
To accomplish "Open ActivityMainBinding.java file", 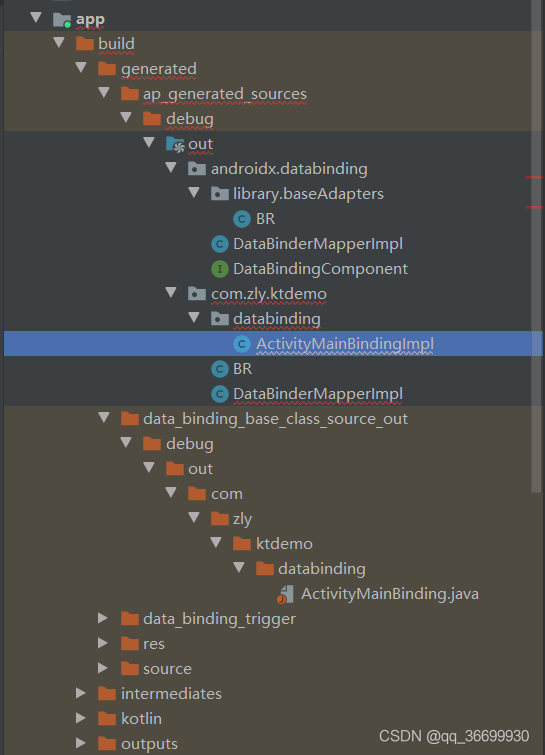I will (x=389, y=594).
